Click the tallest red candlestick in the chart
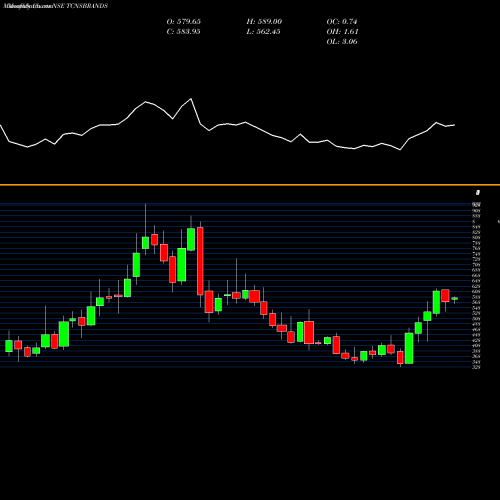 click(x=200, y=261)
